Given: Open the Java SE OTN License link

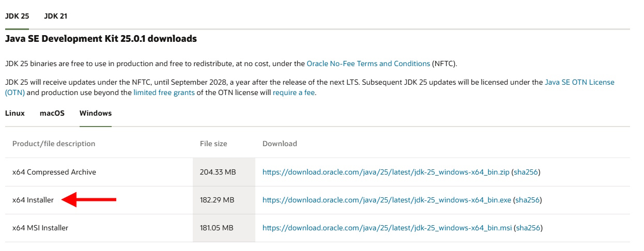Looking at the screenshot, I should click(579, 82).
